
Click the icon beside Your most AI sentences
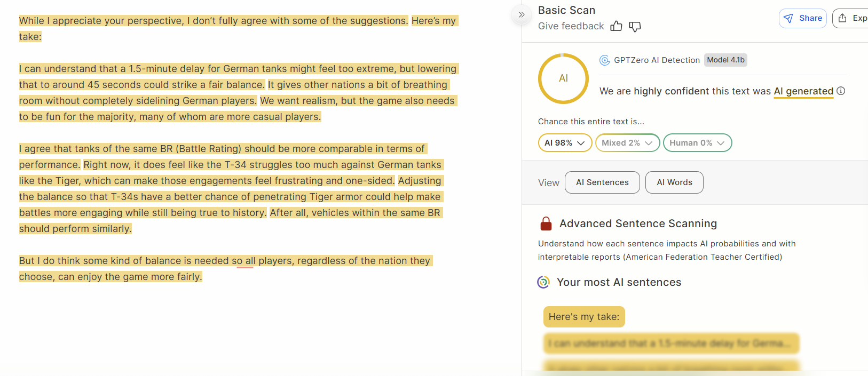coord(543,282)
